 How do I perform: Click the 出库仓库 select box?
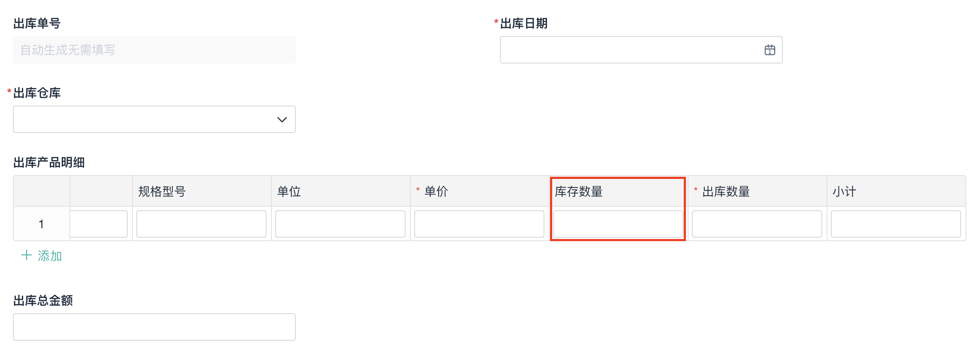[x=146, y=120]
